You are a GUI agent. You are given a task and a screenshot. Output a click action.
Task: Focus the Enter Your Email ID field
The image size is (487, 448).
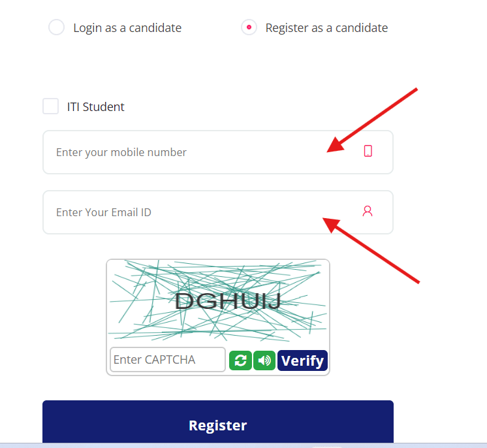click(x=218, y=212)
